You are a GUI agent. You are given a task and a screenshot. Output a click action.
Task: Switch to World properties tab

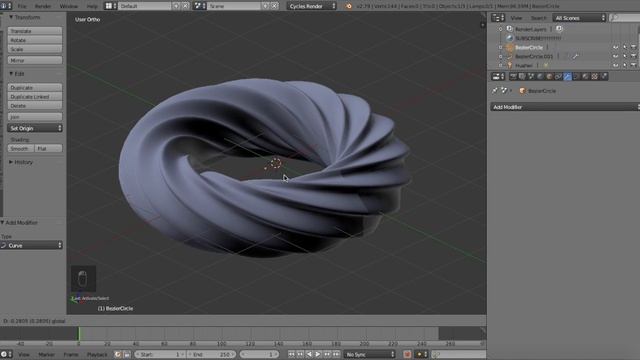pyautogui.click(x=540, y=76)
